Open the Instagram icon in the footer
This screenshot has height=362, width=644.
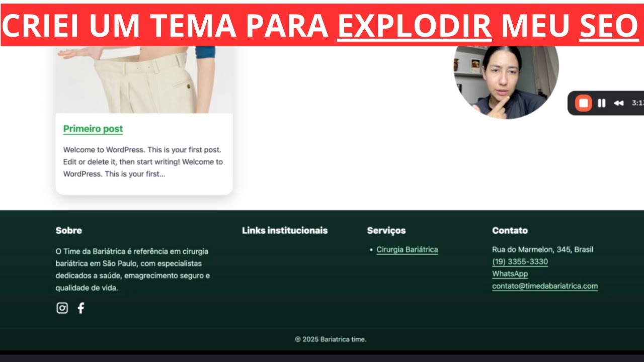[62, 308]
